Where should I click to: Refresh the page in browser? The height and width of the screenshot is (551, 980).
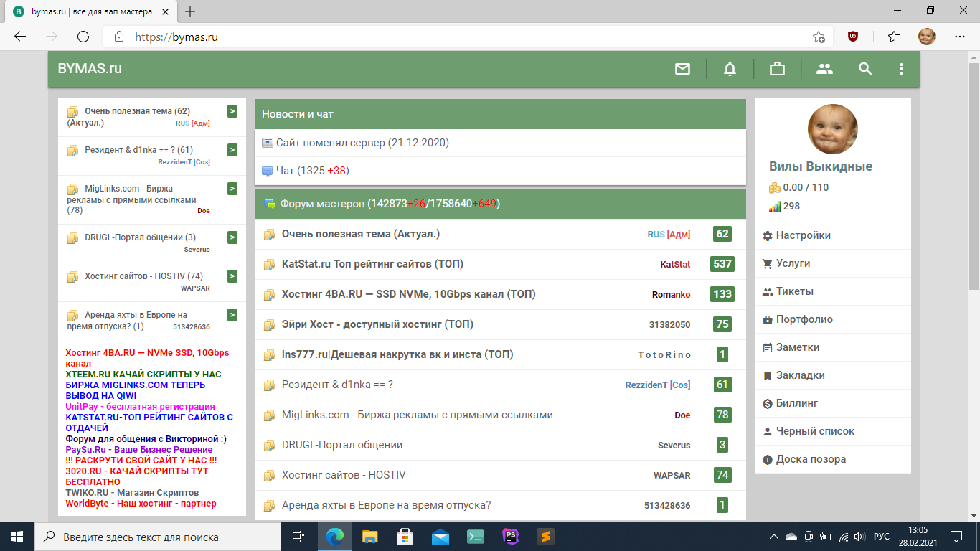83,37
